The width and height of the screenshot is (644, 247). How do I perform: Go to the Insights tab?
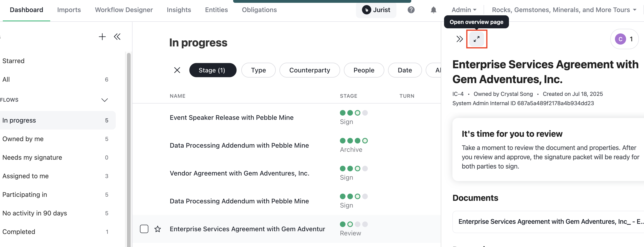(x=179, y=10)
